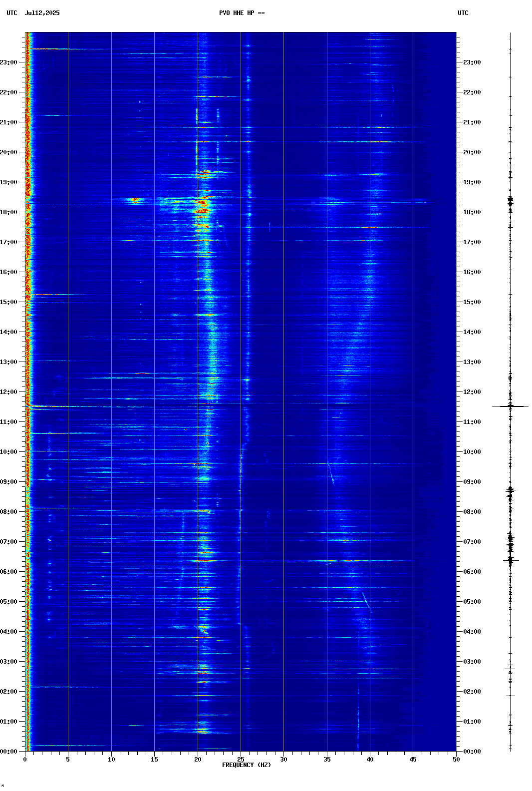
Task: Pick the 13:00 label on the right time axis
Action: pyautogui.click(x=472, y=362)
